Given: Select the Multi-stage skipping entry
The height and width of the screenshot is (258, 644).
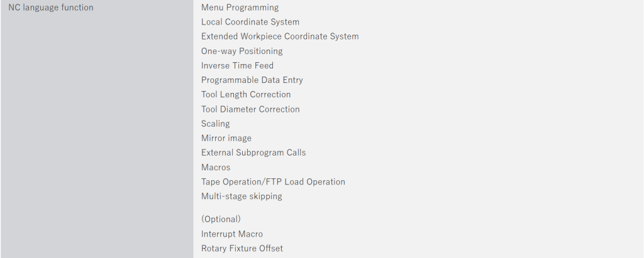Looking at the screenshot, I should coord(241,196).
